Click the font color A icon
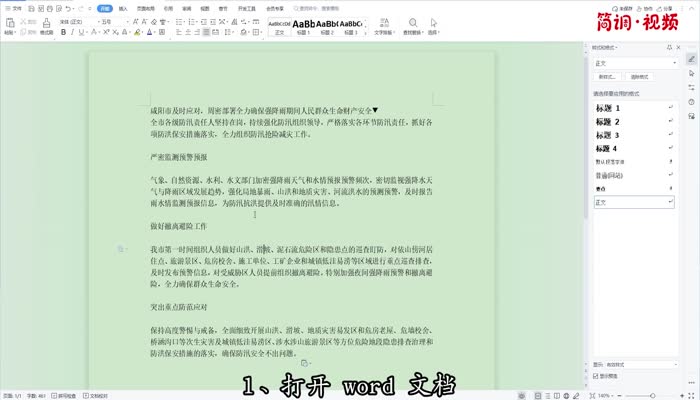Viewport: 700px width, 400px height. [149, 32]
